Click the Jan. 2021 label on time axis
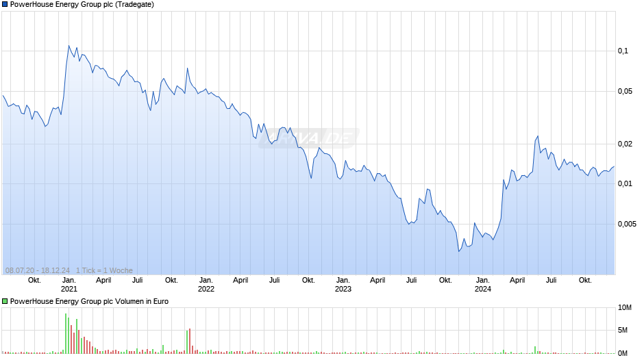 pyautogui.click(x=69, y=284)
